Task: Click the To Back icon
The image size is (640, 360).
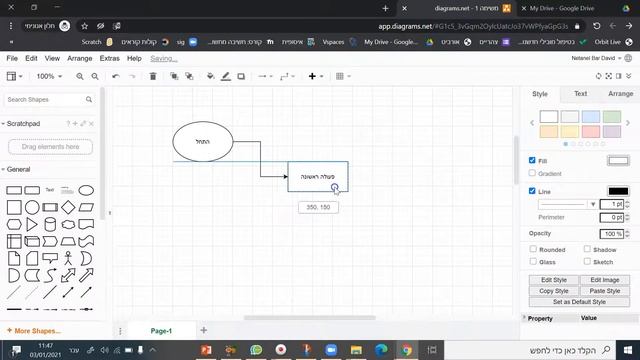Action: point(189,76)
